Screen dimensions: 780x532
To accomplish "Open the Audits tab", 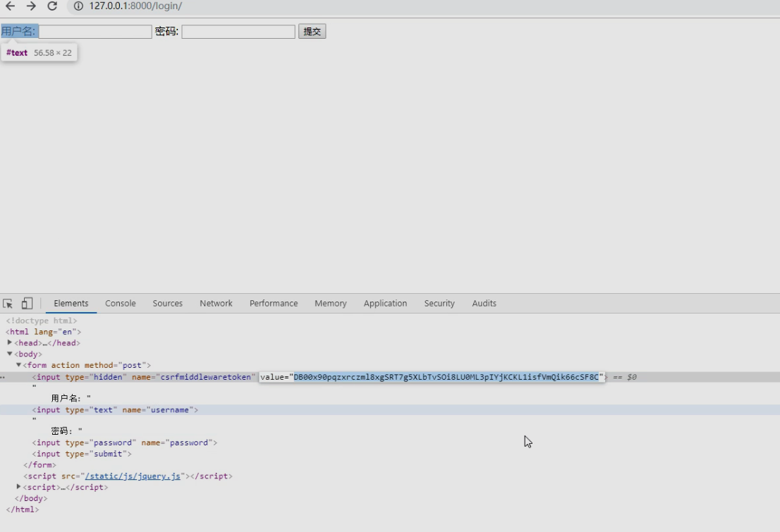I will click(x=484, y=303).
